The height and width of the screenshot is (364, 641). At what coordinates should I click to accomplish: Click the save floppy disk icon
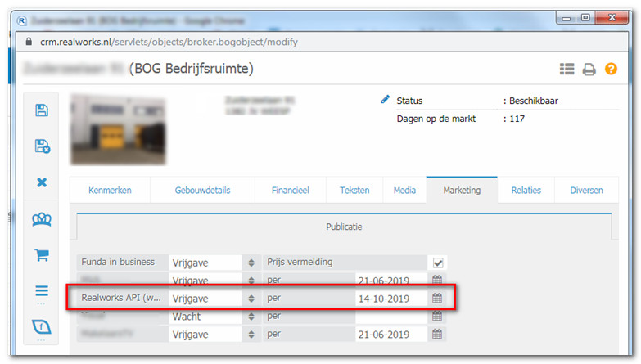click(42, 110)
